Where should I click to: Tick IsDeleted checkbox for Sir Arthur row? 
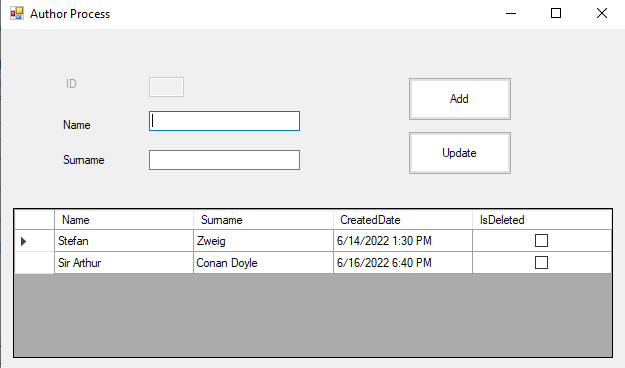click(541, 263)
